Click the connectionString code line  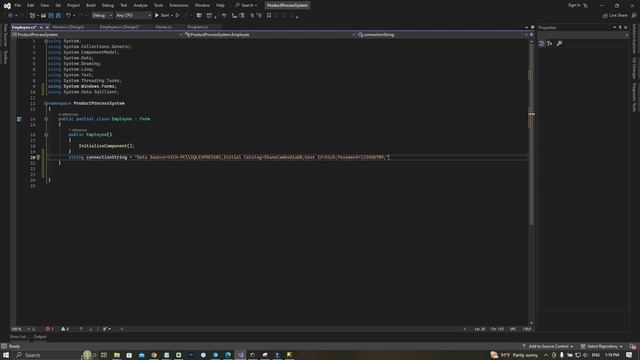pyautogui.click(x=229, y=157)
